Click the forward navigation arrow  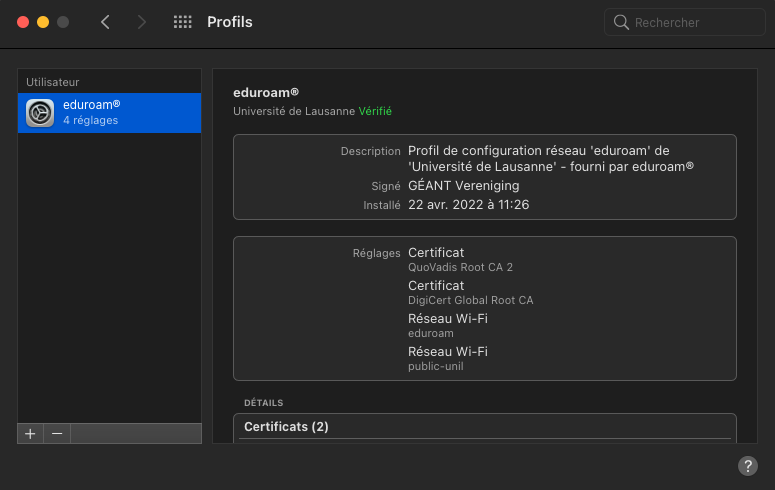(x=141, y=22)
